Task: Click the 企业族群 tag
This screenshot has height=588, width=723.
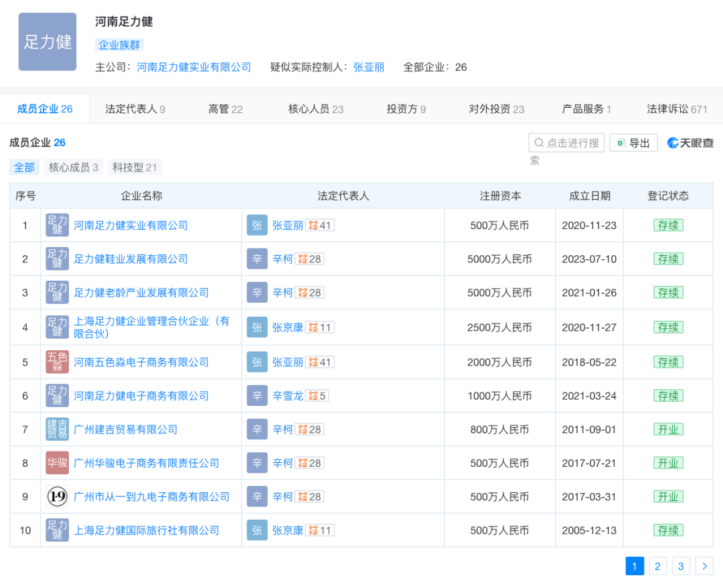Action: coord(119,45)
